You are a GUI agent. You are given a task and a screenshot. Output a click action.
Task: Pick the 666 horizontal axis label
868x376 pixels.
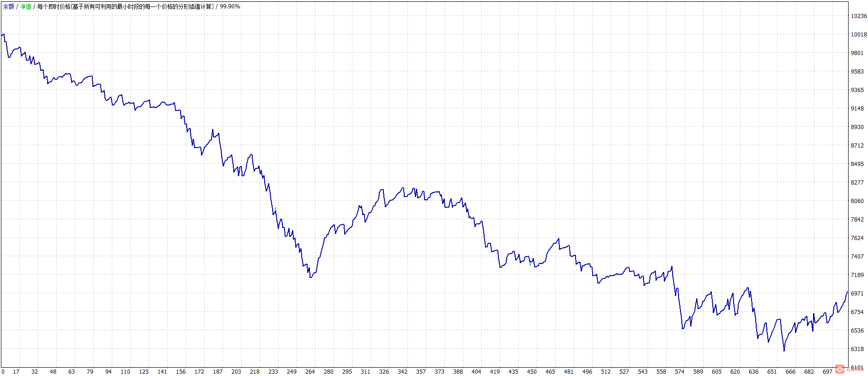coord(790,372)
